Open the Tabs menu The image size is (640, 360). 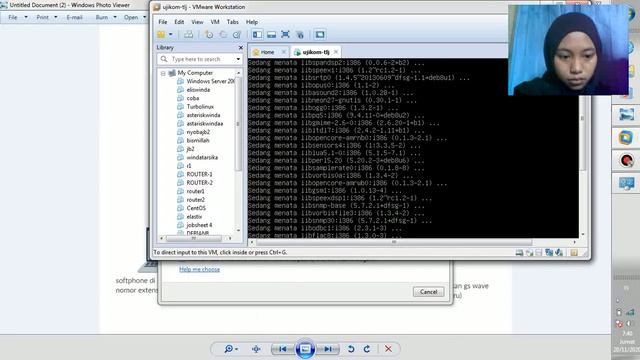tap(233, 22)
